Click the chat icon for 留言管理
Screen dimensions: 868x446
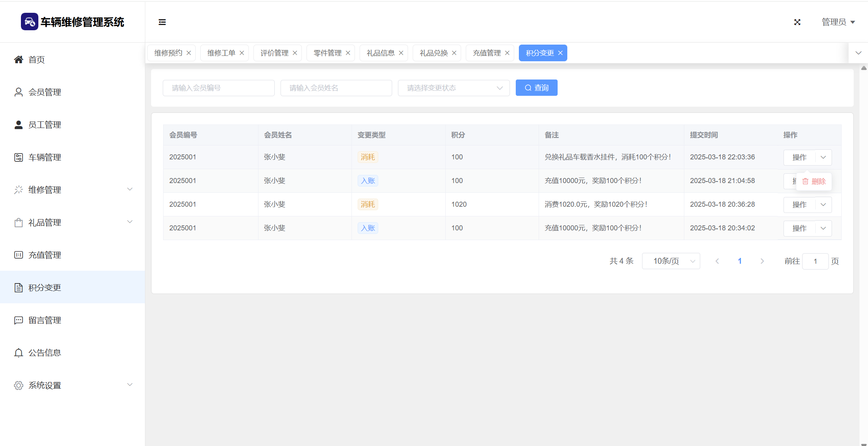(x=18, y=320)
